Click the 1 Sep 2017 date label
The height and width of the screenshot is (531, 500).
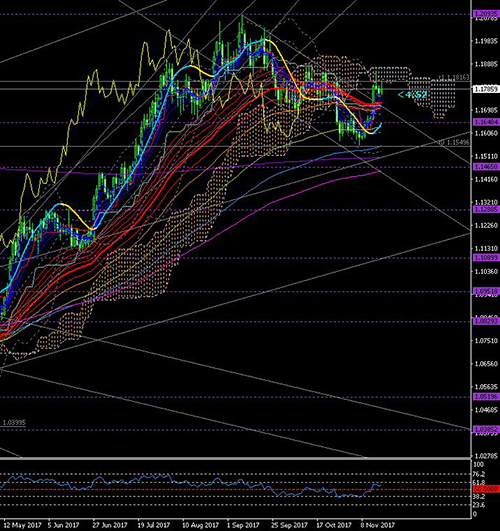(244, 525)
